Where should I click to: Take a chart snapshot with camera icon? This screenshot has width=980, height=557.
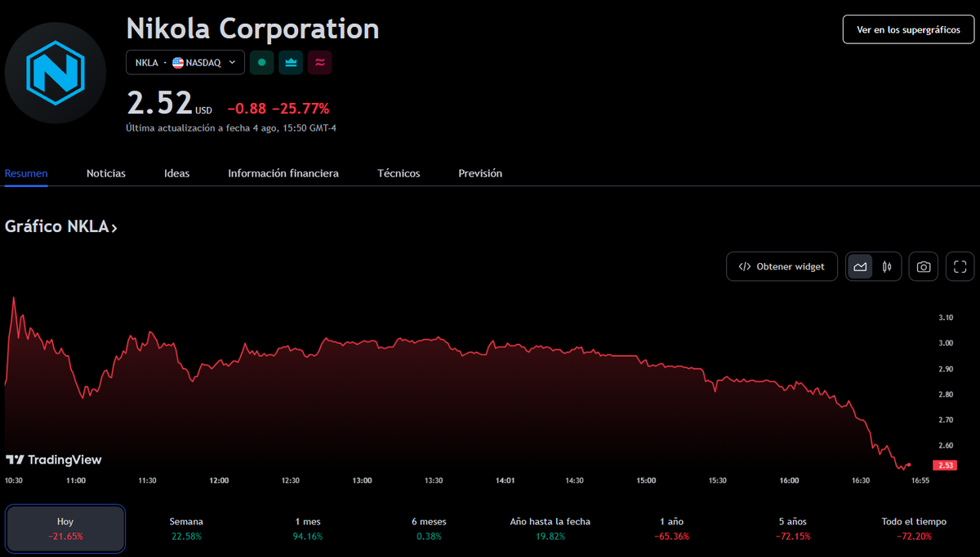[923, 266]
